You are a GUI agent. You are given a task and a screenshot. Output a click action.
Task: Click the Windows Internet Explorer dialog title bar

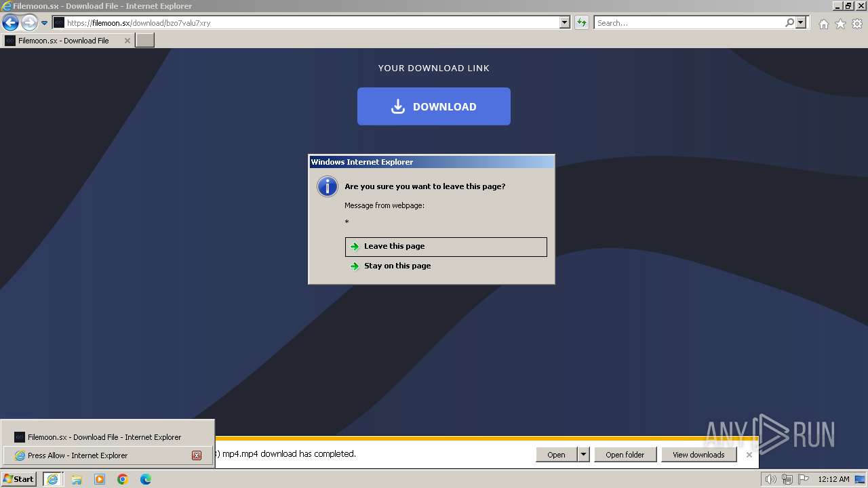431,162
